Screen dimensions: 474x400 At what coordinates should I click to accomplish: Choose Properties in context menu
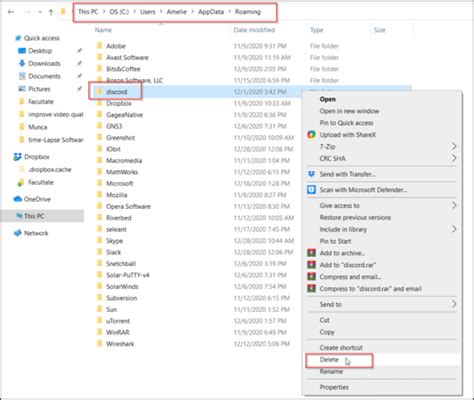point(334,387)
